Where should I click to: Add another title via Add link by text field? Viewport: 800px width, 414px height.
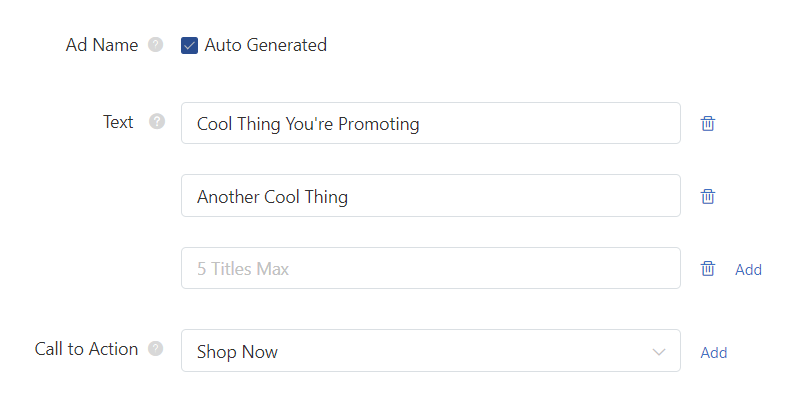tap(748, 270)
